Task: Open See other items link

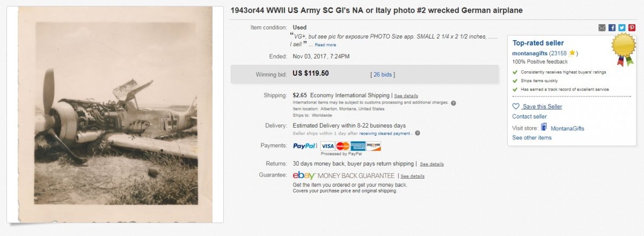Action: pos(531,138)
